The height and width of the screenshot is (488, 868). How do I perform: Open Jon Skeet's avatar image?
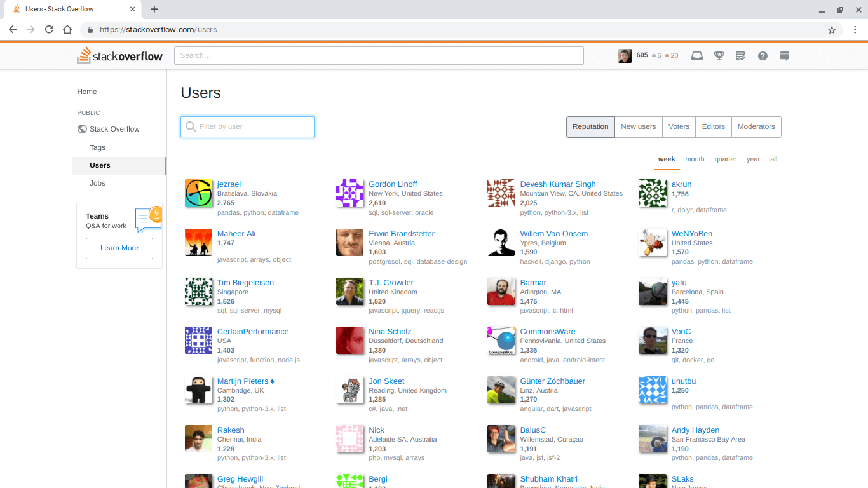click(x=349, y=390)
